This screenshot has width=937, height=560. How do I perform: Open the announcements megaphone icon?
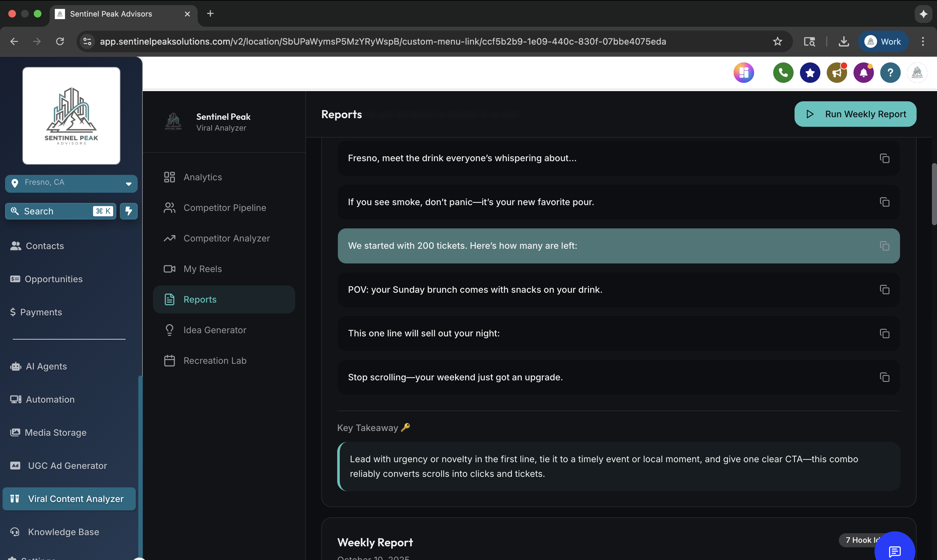click(x=837, y=72)
